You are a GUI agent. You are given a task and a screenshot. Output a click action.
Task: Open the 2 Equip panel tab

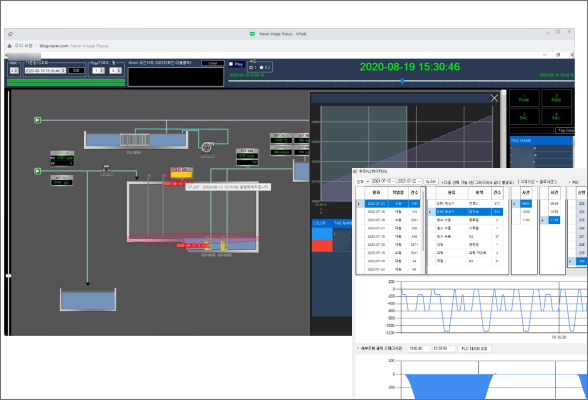click(x=556, y=98)
